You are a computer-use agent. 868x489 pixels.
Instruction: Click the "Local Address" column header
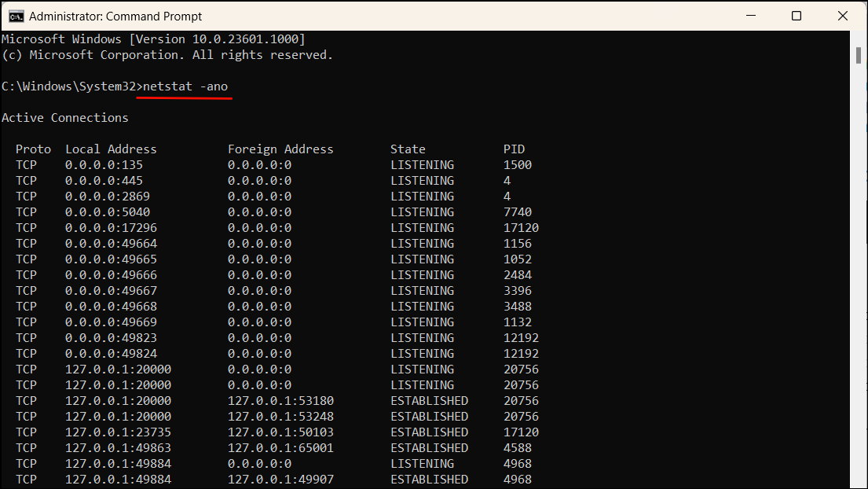click(x=111, y=149)
